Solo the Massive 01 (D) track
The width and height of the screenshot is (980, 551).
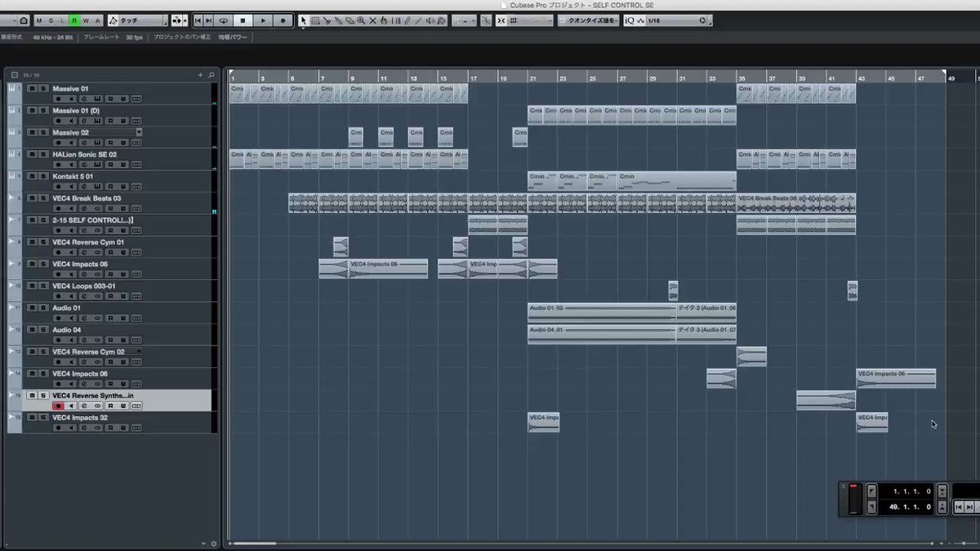[x=43, y=110]
